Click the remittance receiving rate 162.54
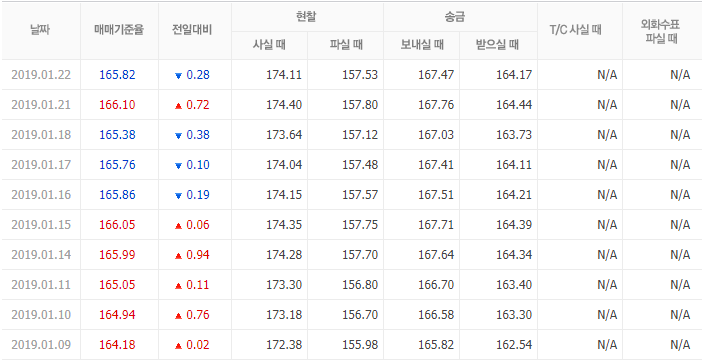702x361 pixels. (514, 345)
